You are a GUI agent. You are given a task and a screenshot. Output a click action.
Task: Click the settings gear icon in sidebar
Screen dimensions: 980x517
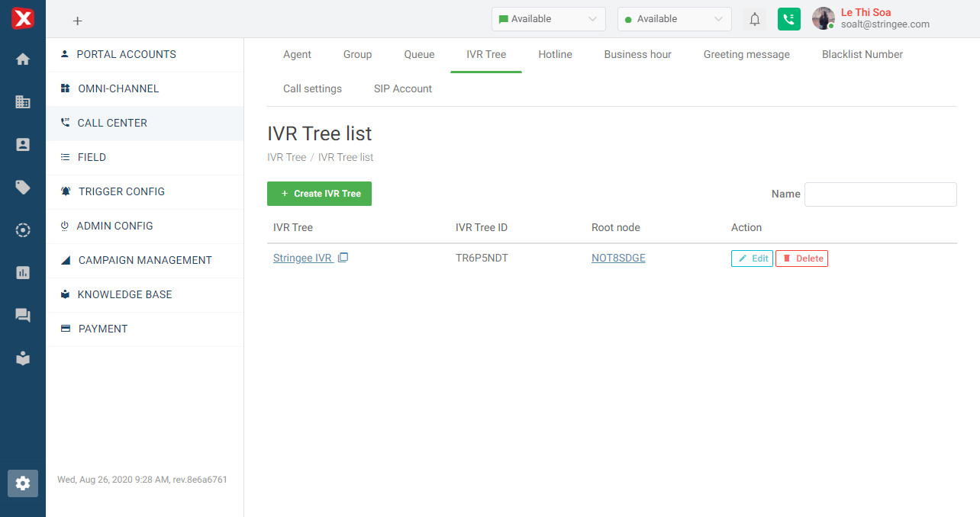(23, 483)
